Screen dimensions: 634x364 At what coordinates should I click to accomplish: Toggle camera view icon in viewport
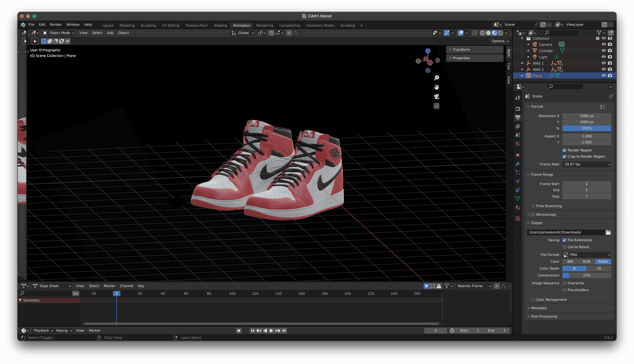click(x=436, y=97)
